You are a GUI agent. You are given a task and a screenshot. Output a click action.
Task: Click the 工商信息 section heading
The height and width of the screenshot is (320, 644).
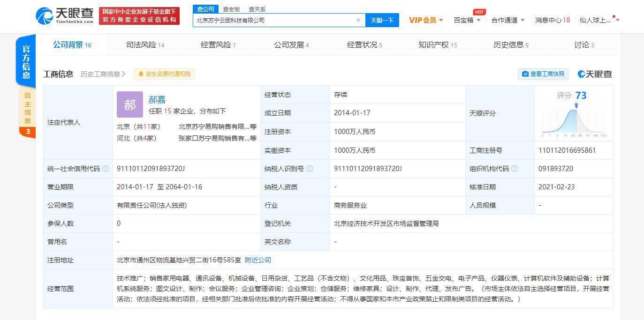click(x=58, y=74)
